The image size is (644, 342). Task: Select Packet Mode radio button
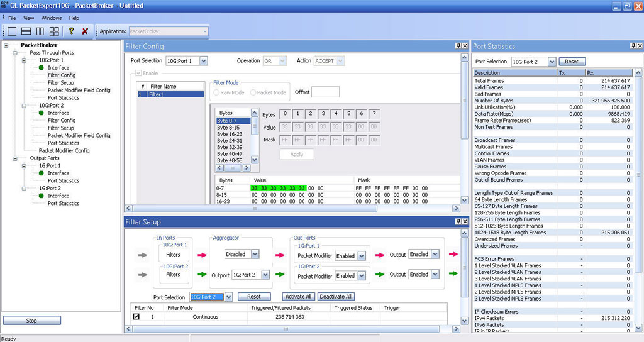coord(253,92)
